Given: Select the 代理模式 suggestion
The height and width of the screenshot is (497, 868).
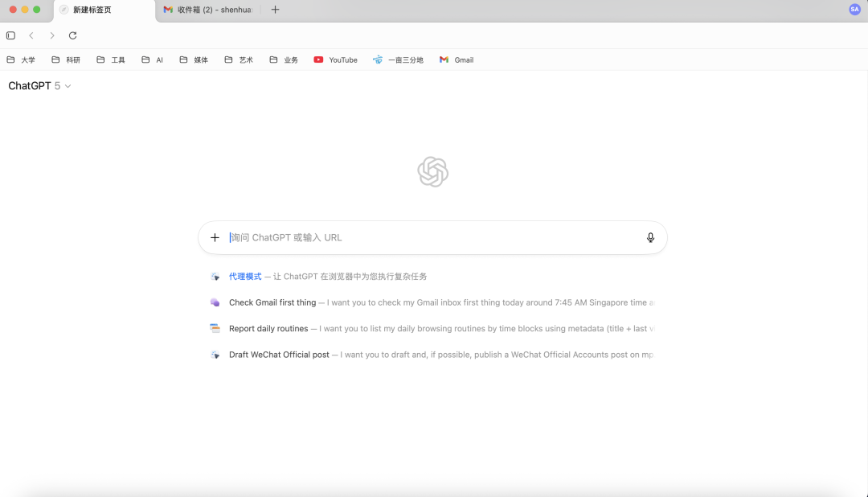Looking at the screenshot, I should (432, 277).
